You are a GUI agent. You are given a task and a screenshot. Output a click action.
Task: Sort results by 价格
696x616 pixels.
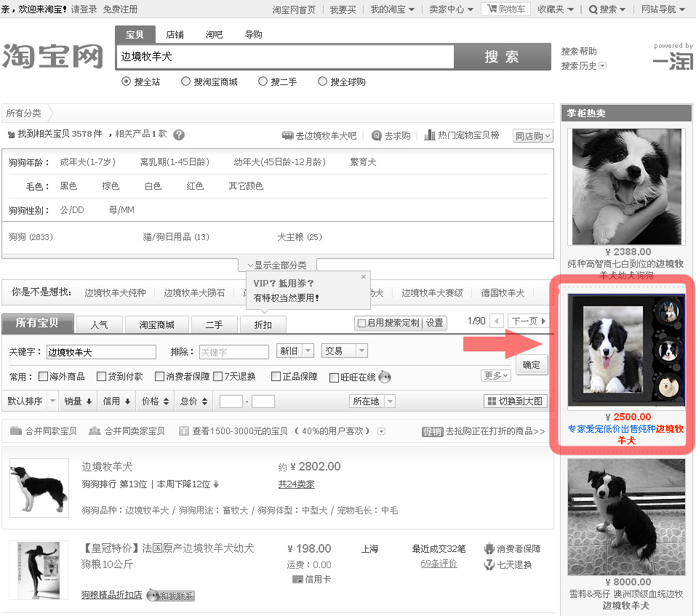[156, 401]
